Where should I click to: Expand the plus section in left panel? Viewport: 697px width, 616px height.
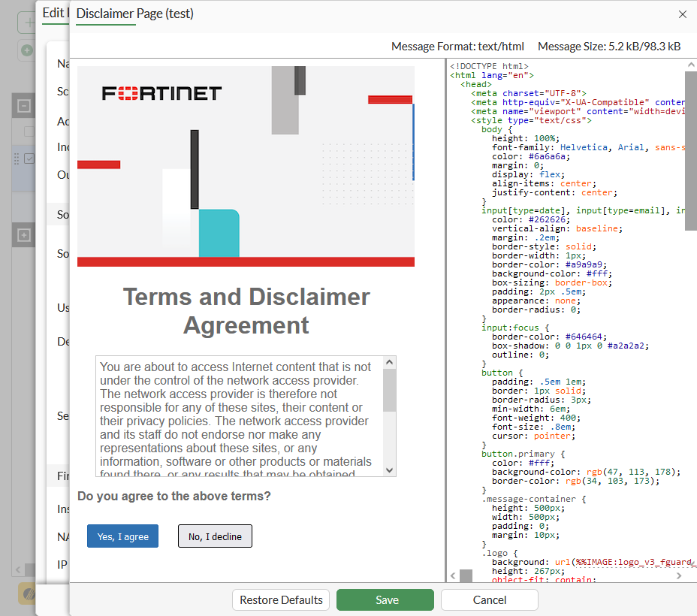pos(24,236)
